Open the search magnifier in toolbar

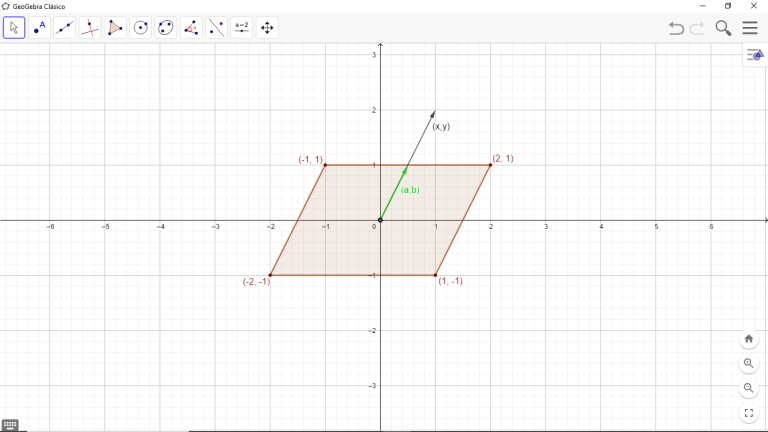724,28
